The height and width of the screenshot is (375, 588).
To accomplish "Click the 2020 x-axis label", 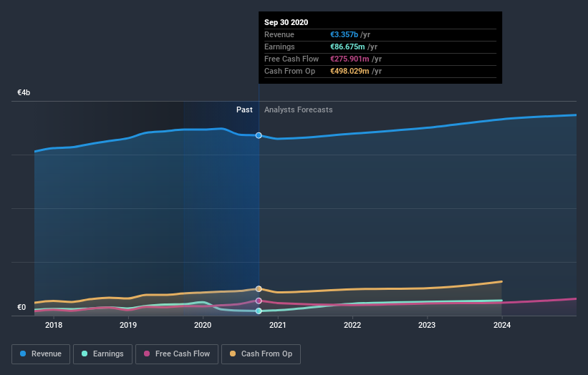I will (203, 325).
